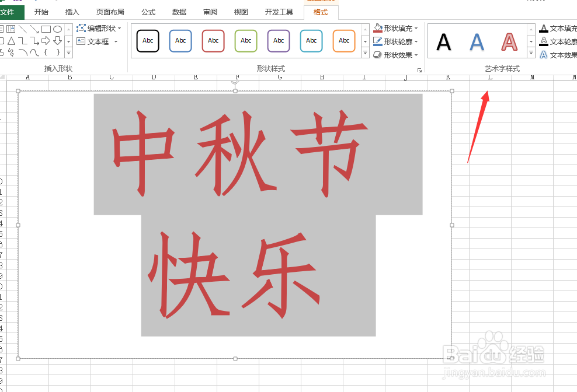Viewport: 577px width, 392px height.
Task: Open 形状轮廓 (shape outline) dropdown
Action: (x=416, y=41)
